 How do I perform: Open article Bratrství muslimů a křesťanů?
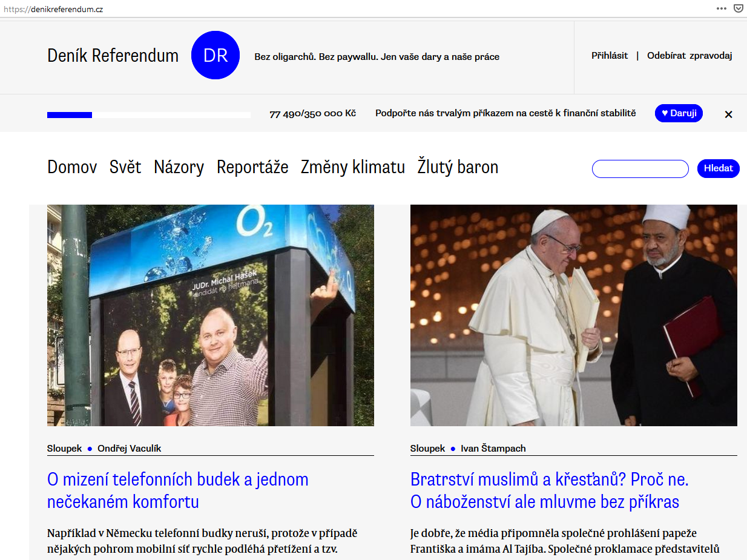[550, 490]
